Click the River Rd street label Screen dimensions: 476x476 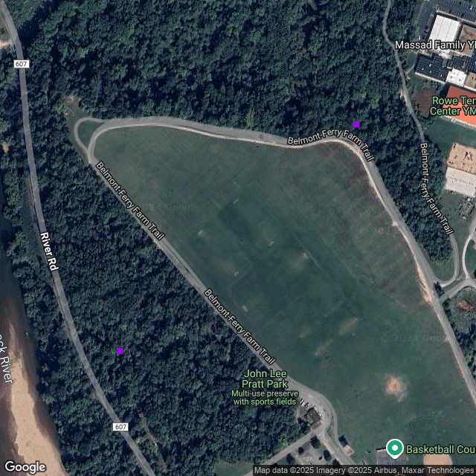[49, 251]
